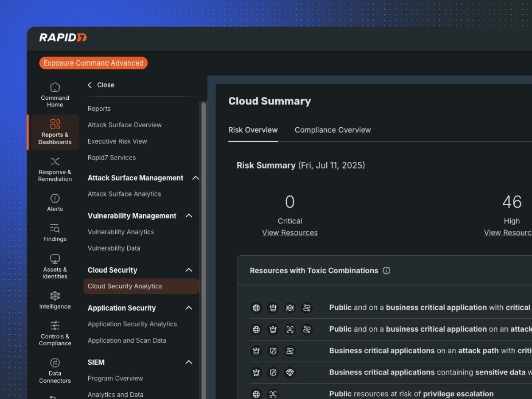Screen dimensions: 532x399
Task: Select the Risk Overview tab
Action: (x=253, y=130)
